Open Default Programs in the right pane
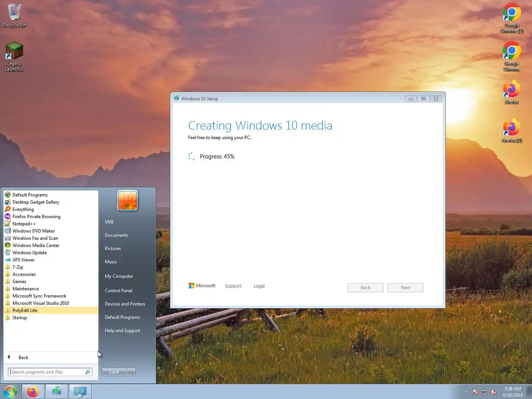This screenshot has width=532, height=399. coord(127,317)
